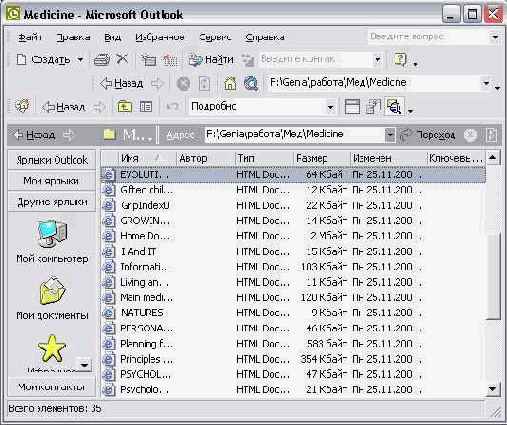Click the Living an... file icon
Image resolution: width=507 pixels, height=425 pixels.
[108, 283]
